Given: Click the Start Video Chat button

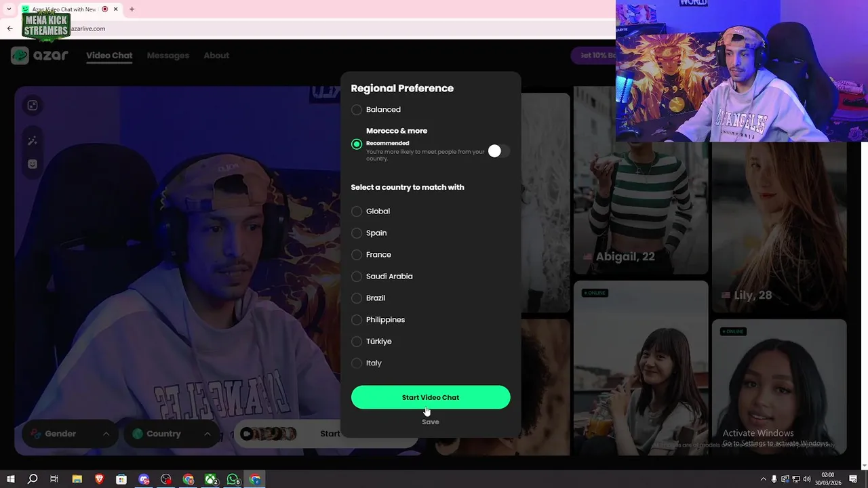Looking at the screenshot, I should [431, 397].
